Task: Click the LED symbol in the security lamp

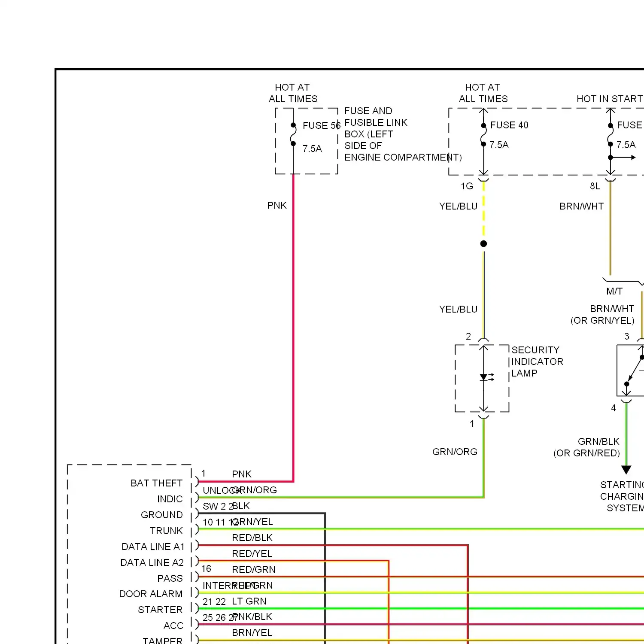Action: [486, 377]
